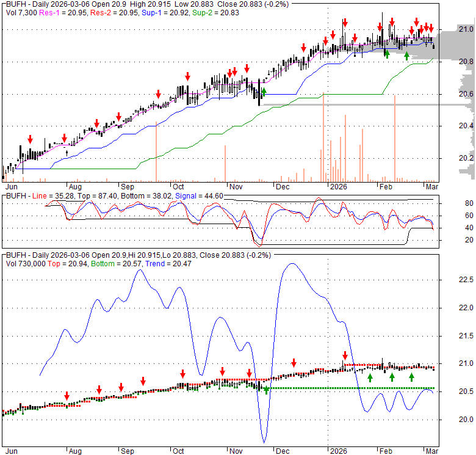The height and width of the screenshot is (455, 476).
Task: Select Nov on the bottom chart date axis
Action: click(x=236, y=451)
